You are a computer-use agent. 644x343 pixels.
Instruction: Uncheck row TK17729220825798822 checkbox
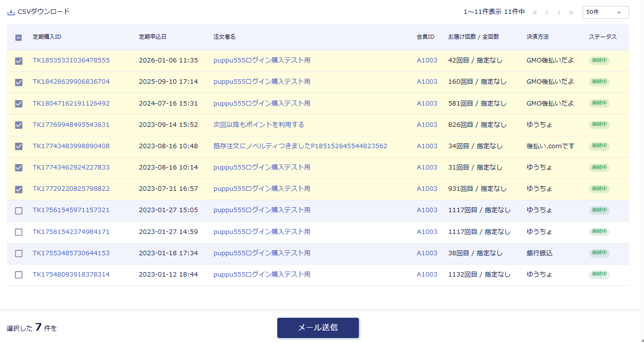19,189
